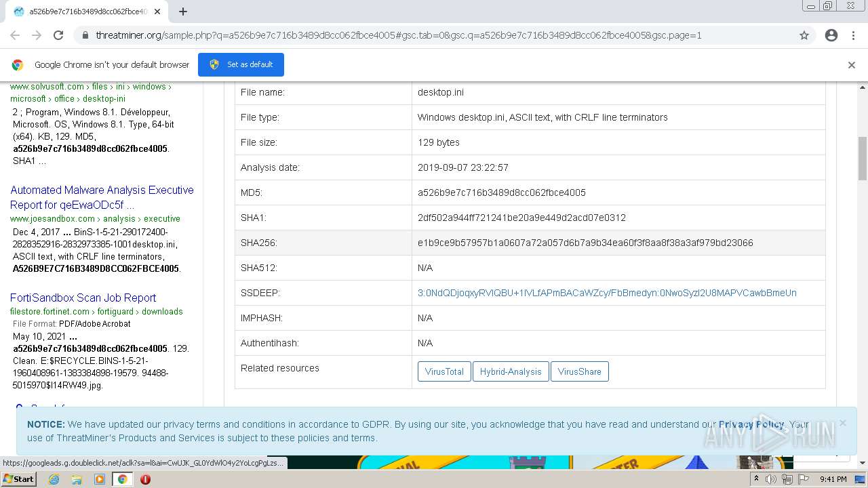Image resolution: width=868 pixels, height=488 pixels.
Task: Open the Windows Start menu
Action: pos(18,479)
